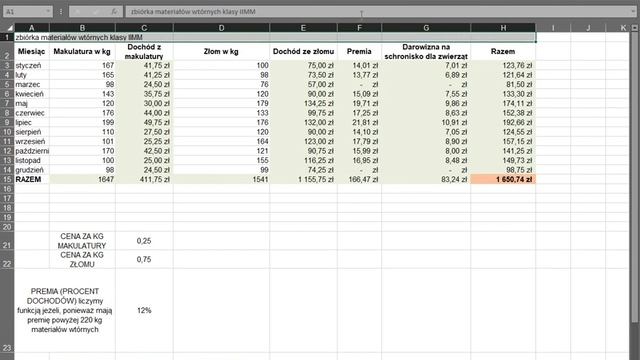The width and height of the screenshot is (640, 360).
Task: Select row 21 header
Action: click(x=7, y=240)
